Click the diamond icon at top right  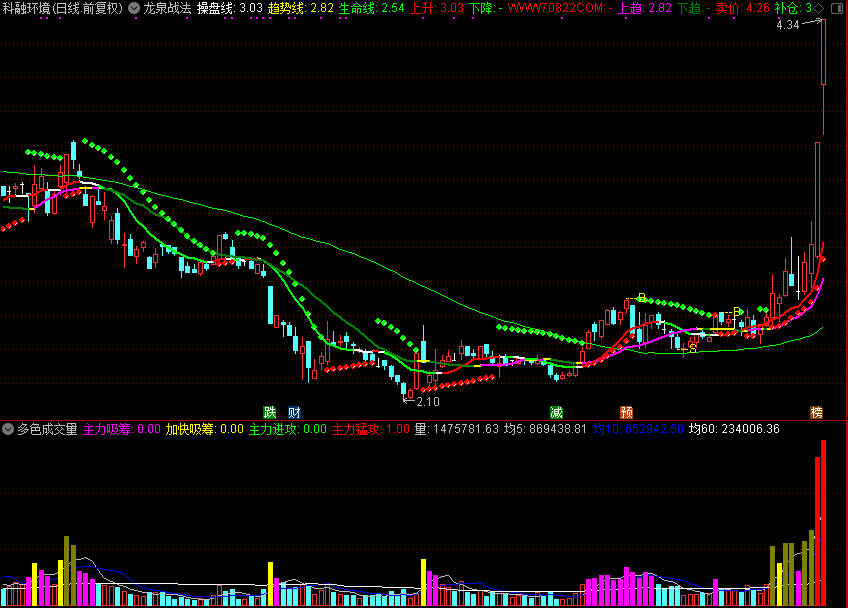pos(819,8)
